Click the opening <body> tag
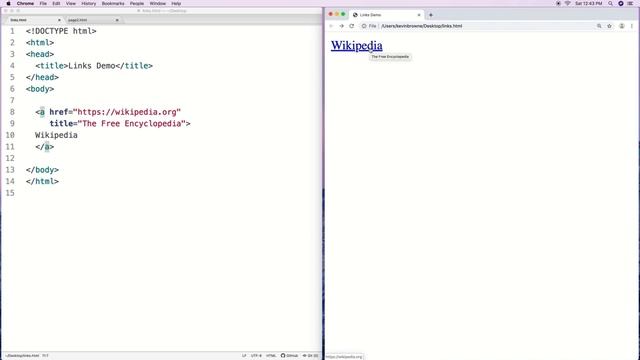The width and height of the screenshot is (640, 360). 40,89
